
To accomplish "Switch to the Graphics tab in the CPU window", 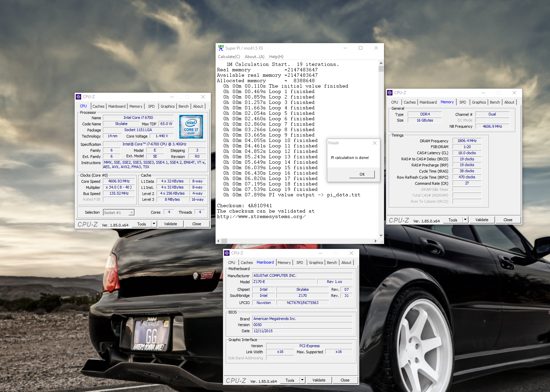I will click(168, 106).
